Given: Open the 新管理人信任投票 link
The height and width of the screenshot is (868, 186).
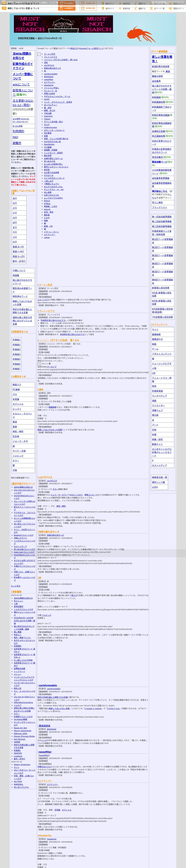Looking at the screenshot, I should click(161, 288).
